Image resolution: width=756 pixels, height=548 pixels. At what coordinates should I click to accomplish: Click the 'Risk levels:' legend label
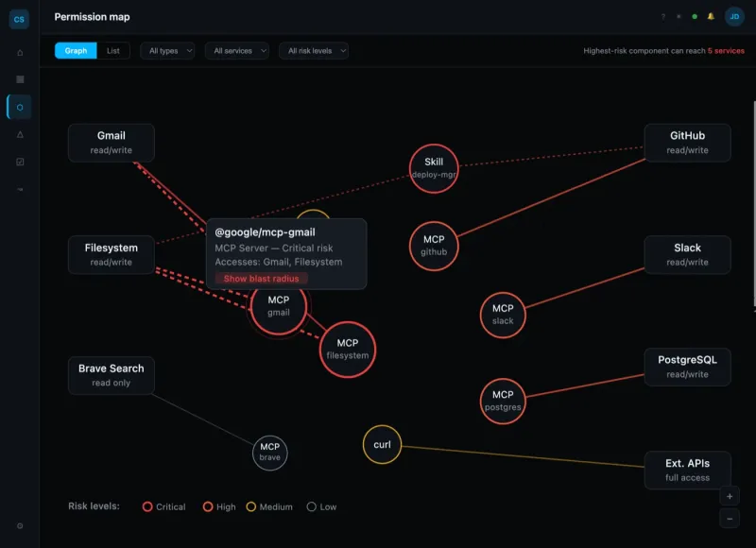point(94,506)
